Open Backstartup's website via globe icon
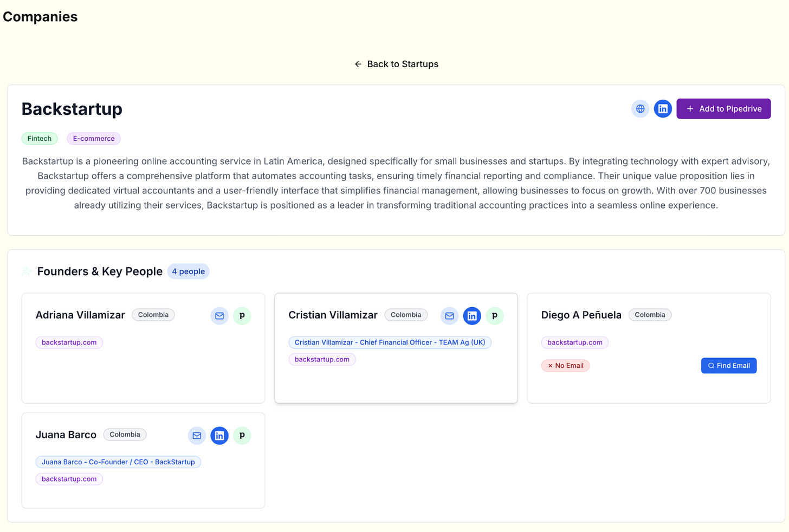The image size is (789, 532). click(x=640, y=109)
